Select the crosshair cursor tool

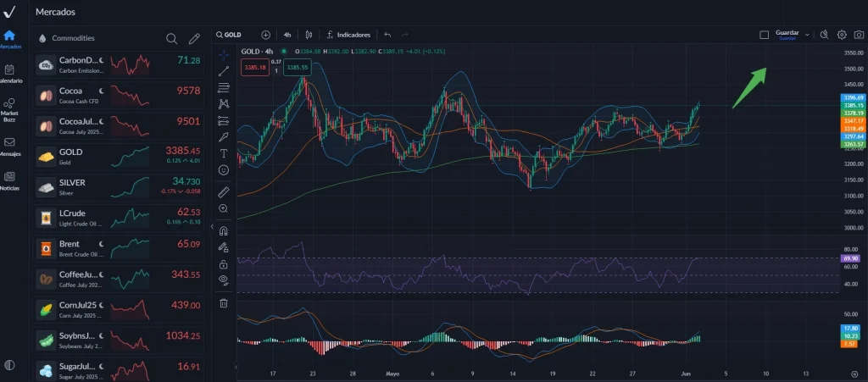click(224, 55)
